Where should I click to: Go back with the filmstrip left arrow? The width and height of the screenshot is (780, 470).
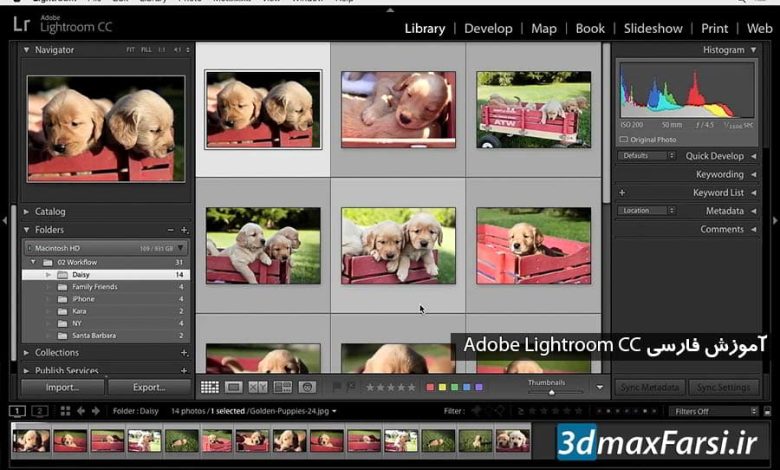coord(81,411)
